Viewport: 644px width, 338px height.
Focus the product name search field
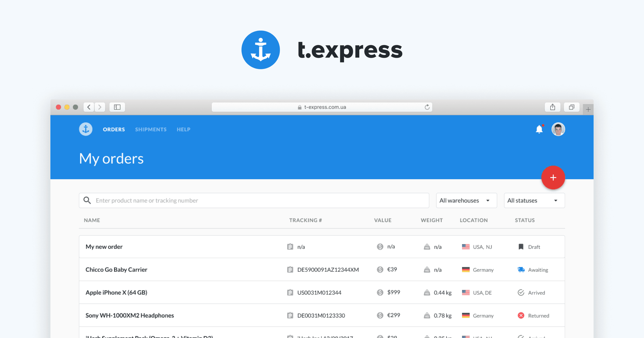click(x=258, y=200)
